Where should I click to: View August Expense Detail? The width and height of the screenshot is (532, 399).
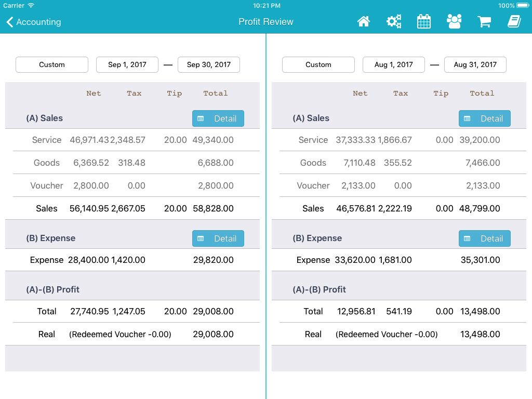click(x=485, y=238)
